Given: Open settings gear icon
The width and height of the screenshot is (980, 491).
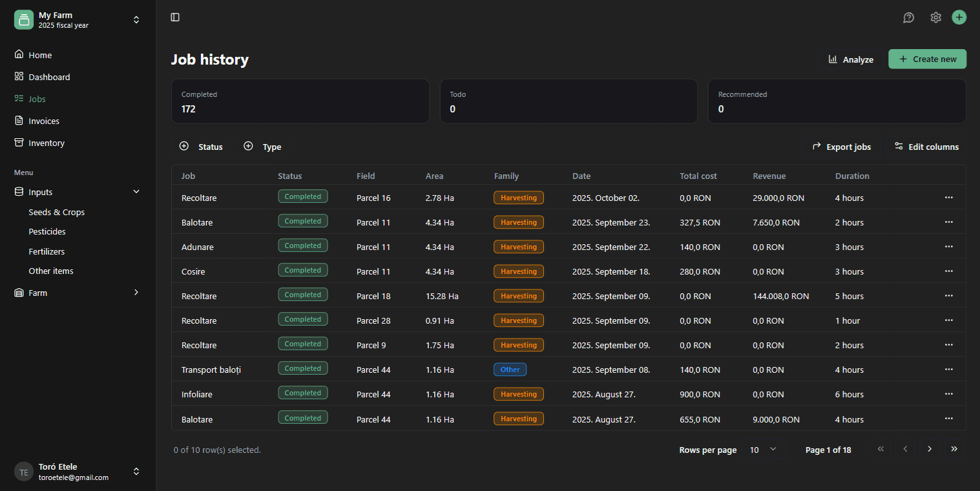Looking at the screenshot, I should click(x=935, y=17).
